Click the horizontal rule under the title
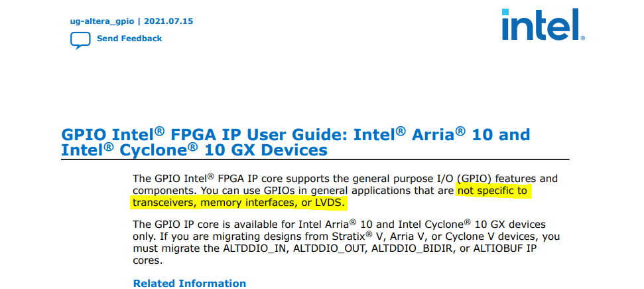 (x=315, y=160)
